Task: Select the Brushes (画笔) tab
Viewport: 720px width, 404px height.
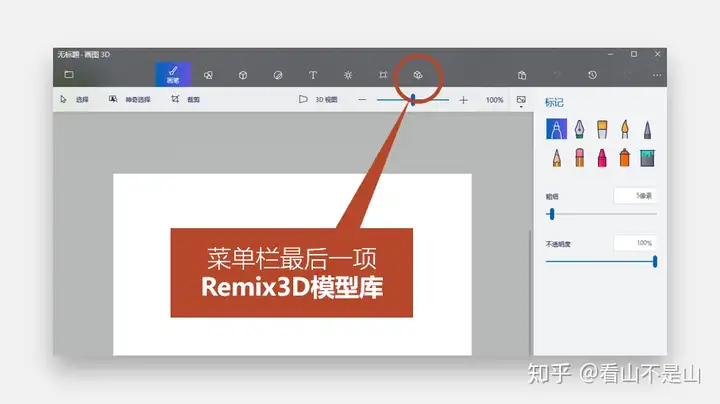Action: pos(173,74)
